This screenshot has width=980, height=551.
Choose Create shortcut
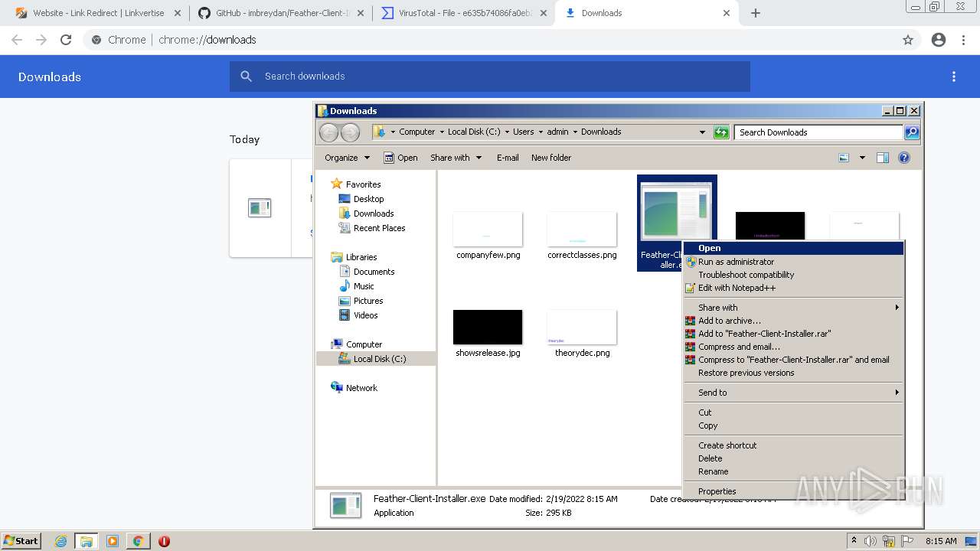(x=793, y=445)
